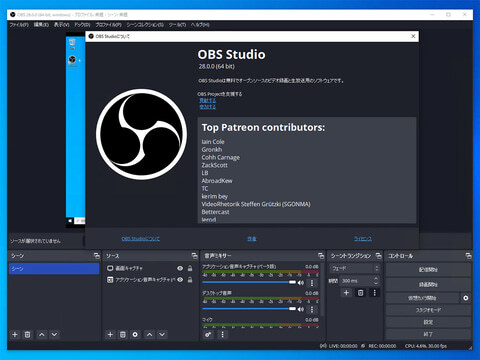This screenshot has width=480, height=360.
Task: Open advanced audio properties gear icon
Action: 208,334
